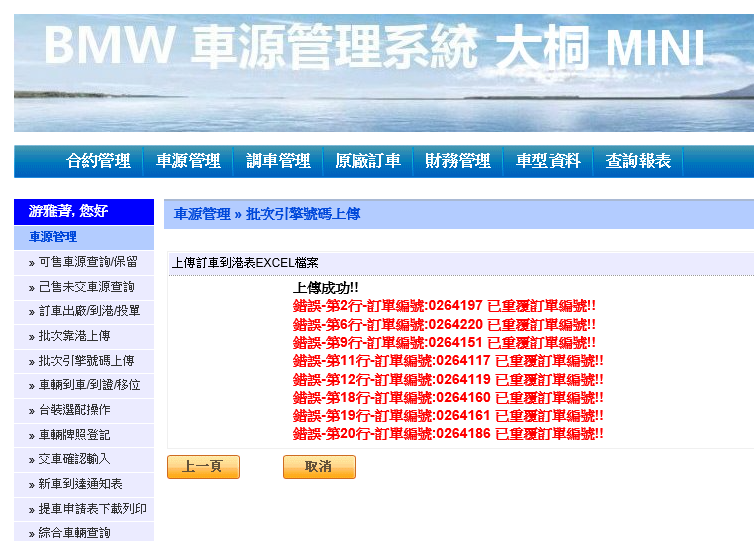Image resolution: width=754 pixels, height=541 pixels.
Task: Click the 車源管理 breadcrumb link
Action: point(202,214)
